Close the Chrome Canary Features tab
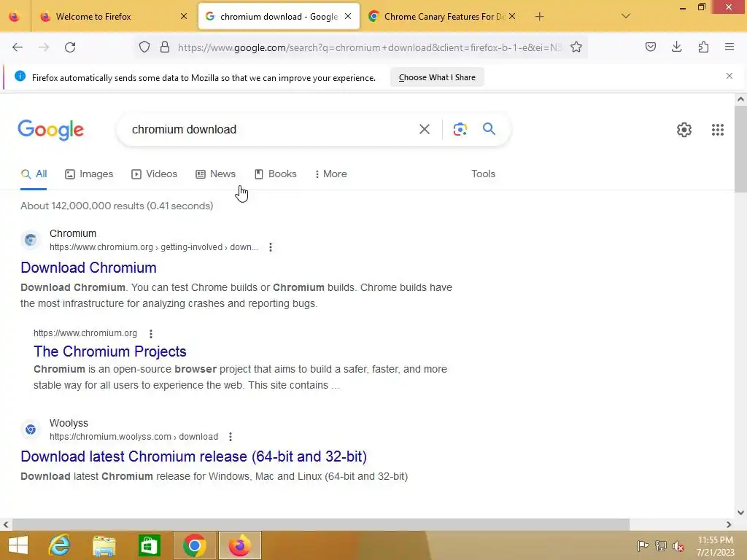 [x=512, y=16]
